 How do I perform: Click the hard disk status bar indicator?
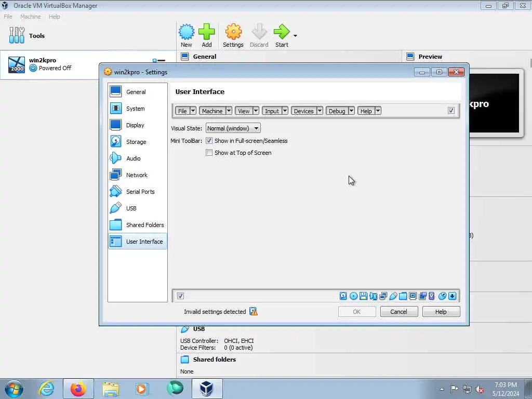pyautogui.click(x=343, y=296)
